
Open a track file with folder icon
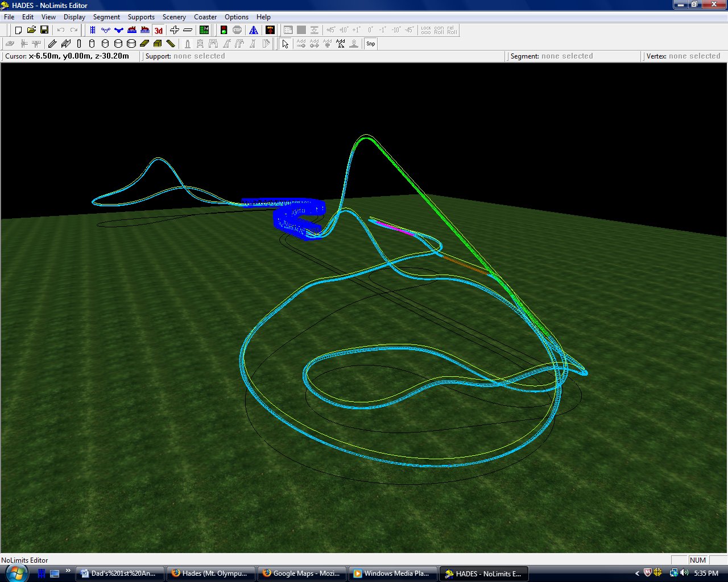pos(31,30)
